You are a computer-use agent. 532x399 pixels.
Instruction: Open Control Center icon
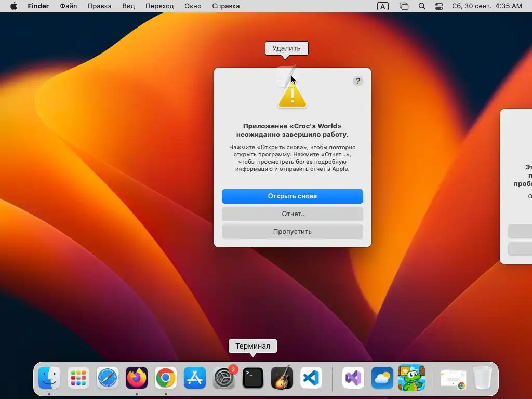click(x=438, y=6)
